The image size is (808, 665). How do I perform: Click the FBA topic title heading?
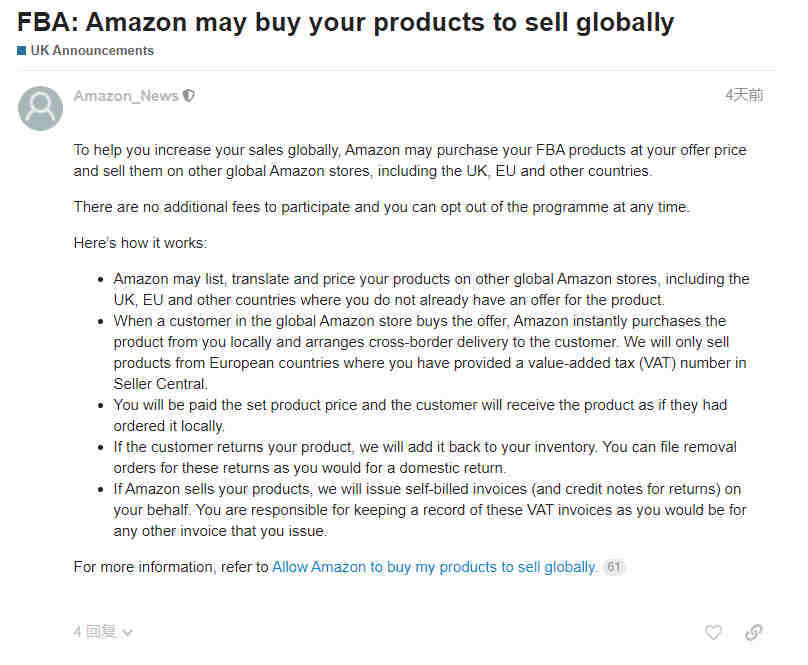pos(345,22)
